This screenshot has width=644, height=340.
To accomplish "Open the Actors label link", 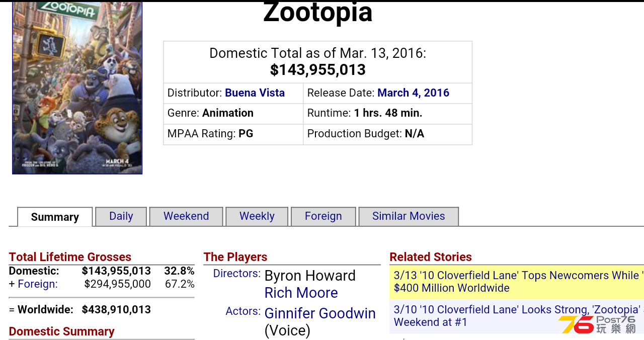I will point(243,311).
